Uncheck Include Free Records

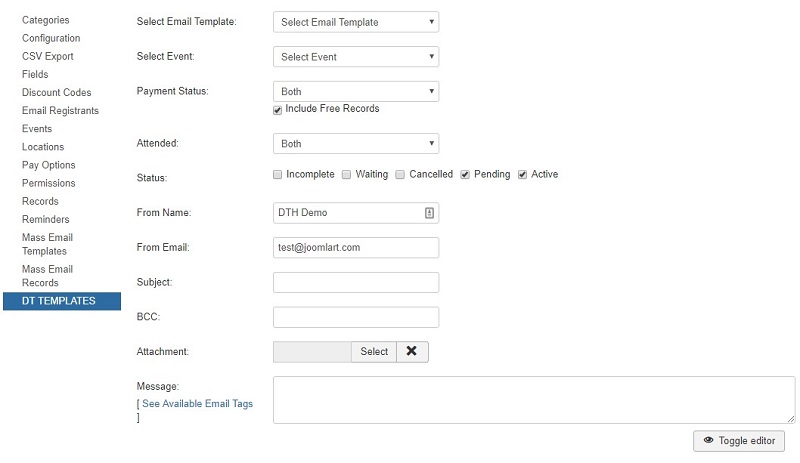pyautogui.click(x=278, y=110)
